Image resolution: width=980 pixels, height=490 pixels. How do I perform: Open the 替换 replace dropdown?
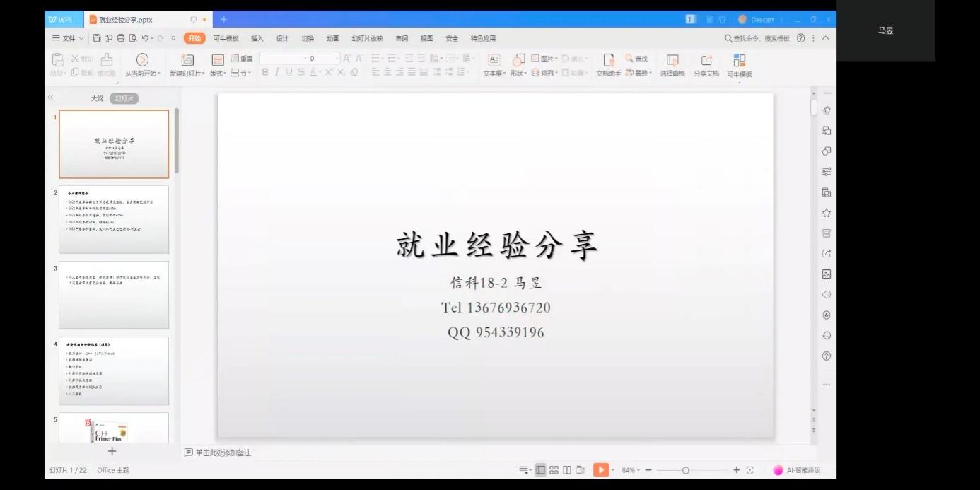[638, 72]
